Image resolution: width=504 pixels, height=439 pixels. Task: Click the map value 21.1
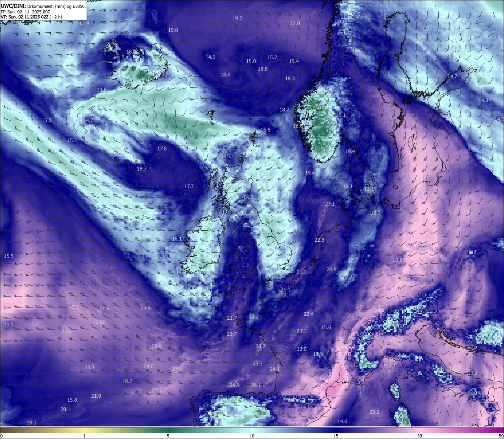(285, 290)
